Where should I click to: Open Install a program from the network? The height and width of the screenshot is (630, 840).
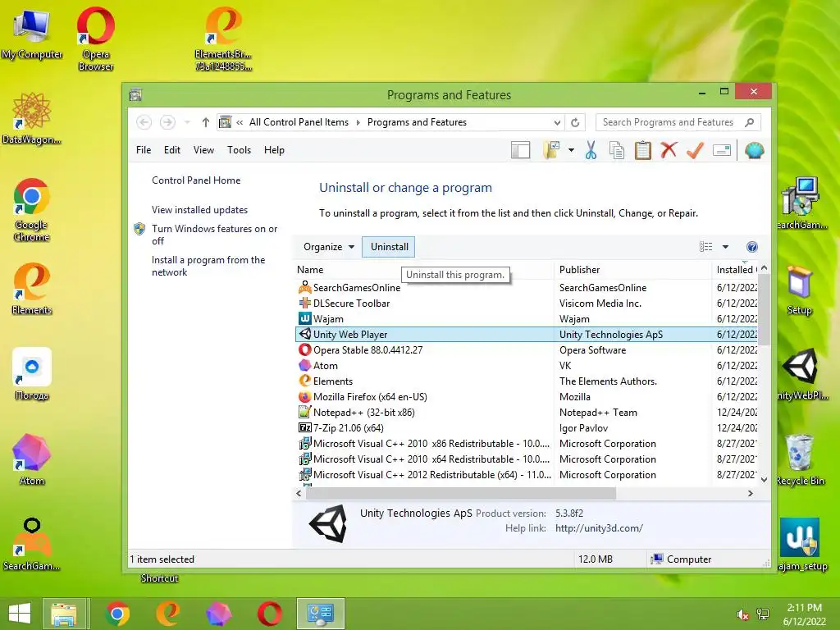(x=208, y=266)
